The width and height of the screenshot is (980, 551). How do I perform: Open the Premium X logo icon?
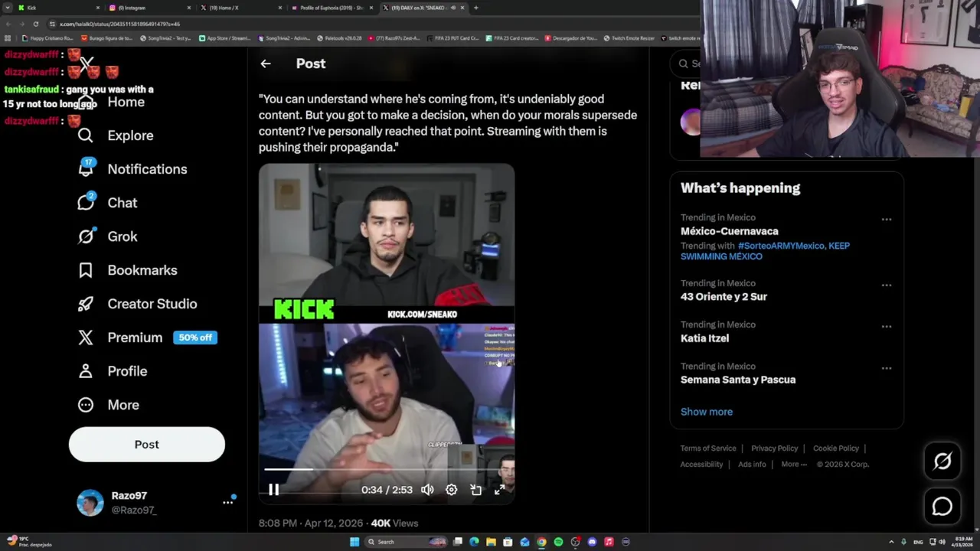[x=86, y=337]
